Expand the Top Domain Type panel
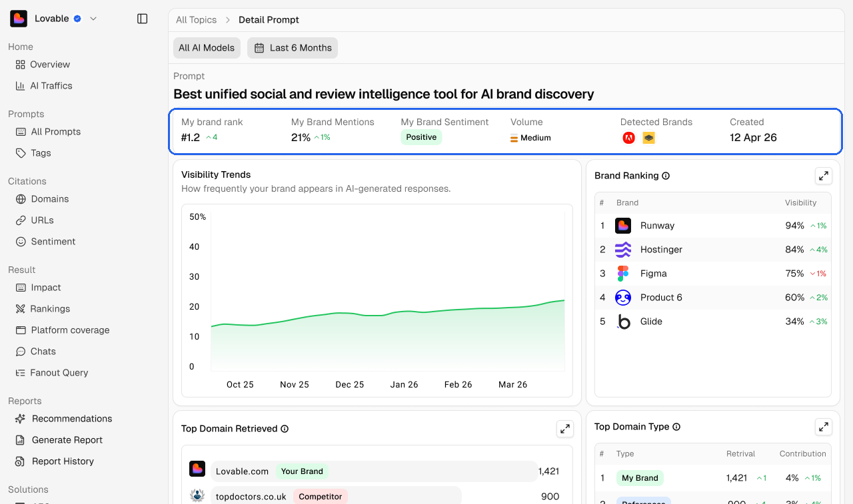 click(x=824, y=427)
